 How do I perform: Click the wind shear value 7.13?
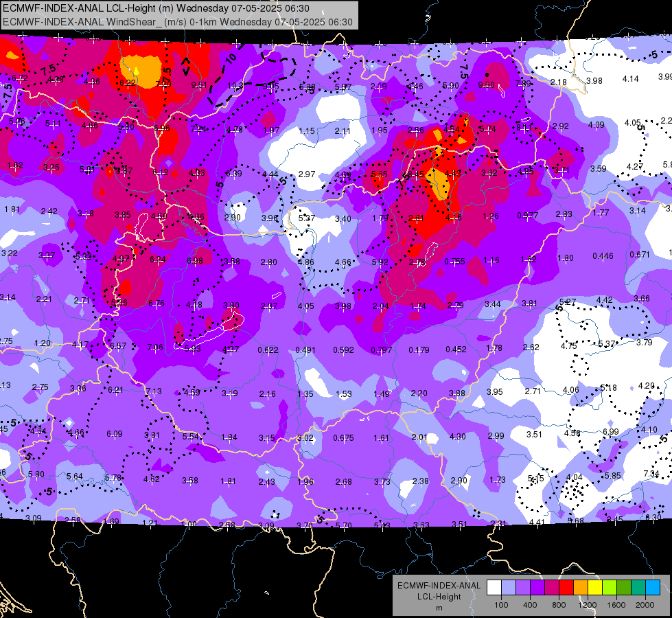tap(154, 391)
